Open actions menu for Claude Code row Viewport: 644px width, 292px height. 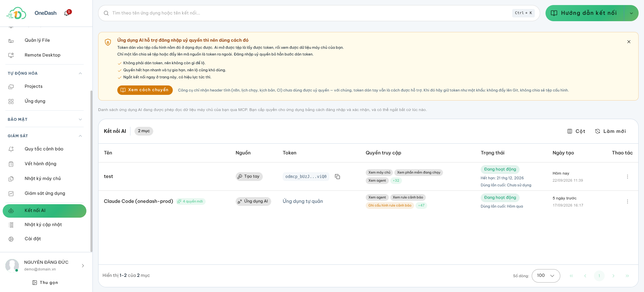(627, 202)
